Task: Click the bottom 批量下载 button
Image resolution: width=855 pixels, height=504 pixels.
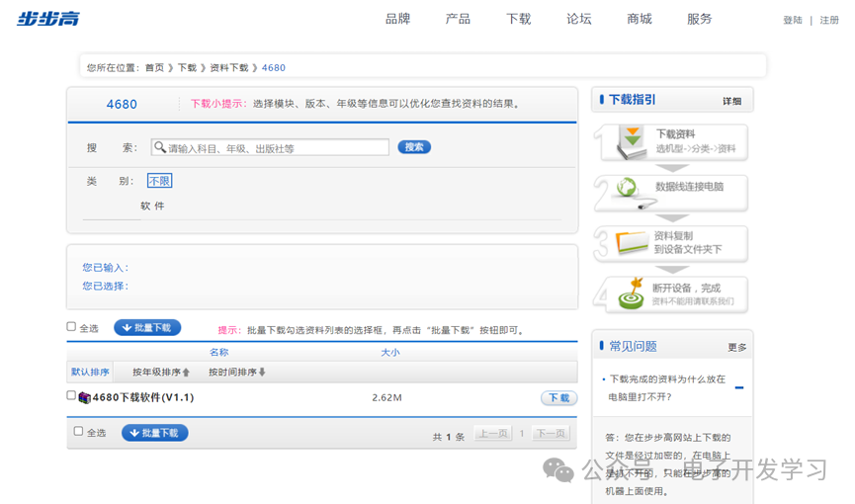Action: [155, 433]
